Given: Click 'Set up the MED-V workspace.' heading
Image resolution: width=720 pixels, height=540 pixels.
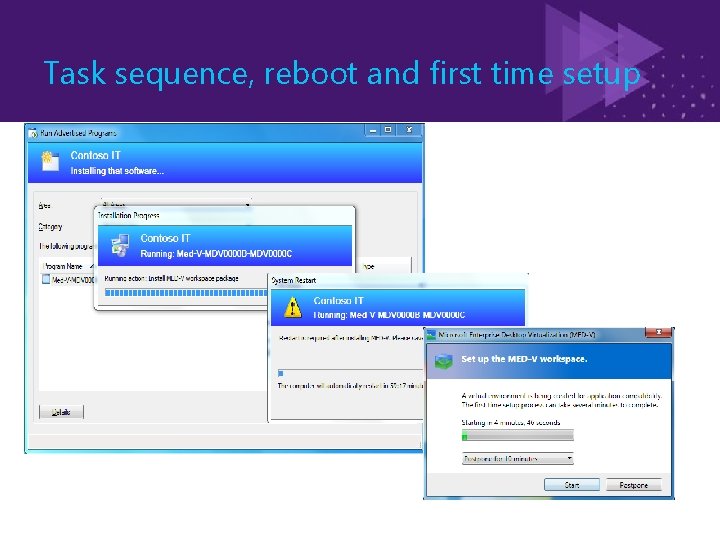Looking at the screenshot, I should coord(524,359).
